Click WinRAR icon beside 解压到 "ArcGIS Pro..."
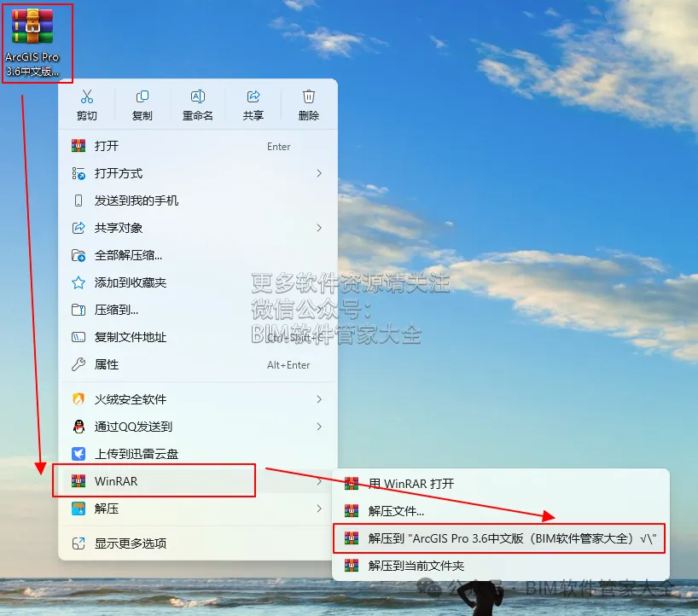 (352, 538)
